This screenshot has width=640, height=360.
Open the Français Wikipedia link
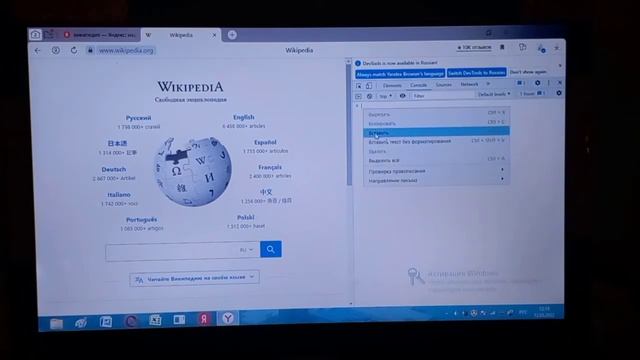pos(270,167)
